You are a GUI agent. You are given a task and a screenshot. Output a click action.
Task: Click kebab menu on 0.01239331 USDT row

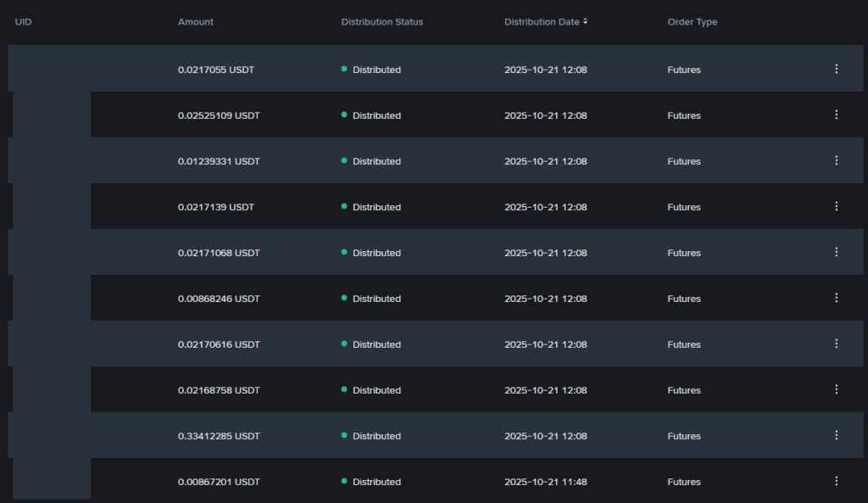click(836, 160)
